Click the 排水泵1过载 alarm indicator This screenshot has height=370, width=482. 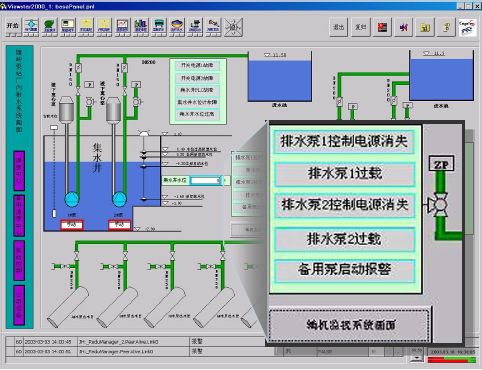(x=345, y=174)
